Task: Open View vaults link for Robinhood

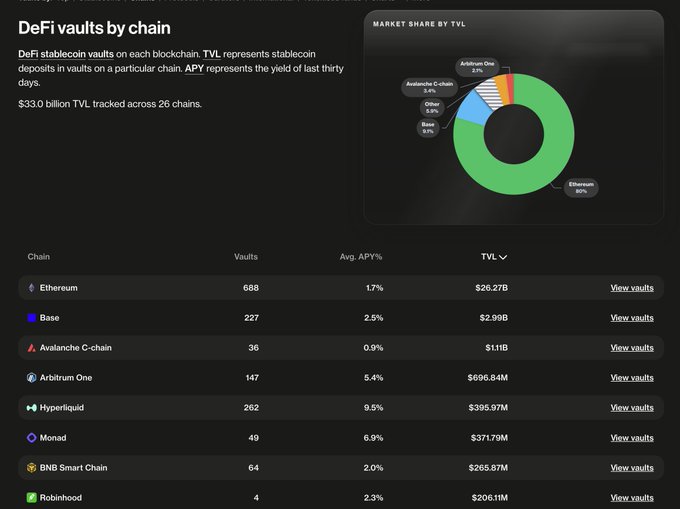Action: click(x=632, y=498)
